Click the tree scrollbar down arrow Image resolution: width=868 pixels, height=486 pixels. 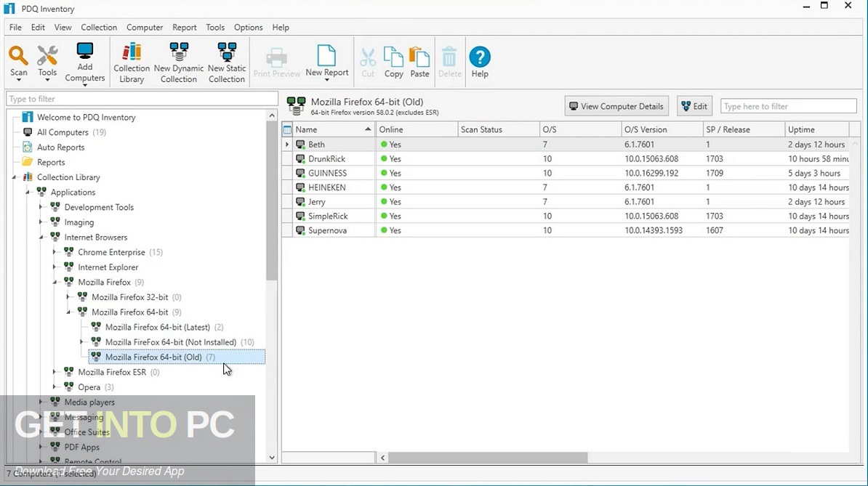pos(272,457)
